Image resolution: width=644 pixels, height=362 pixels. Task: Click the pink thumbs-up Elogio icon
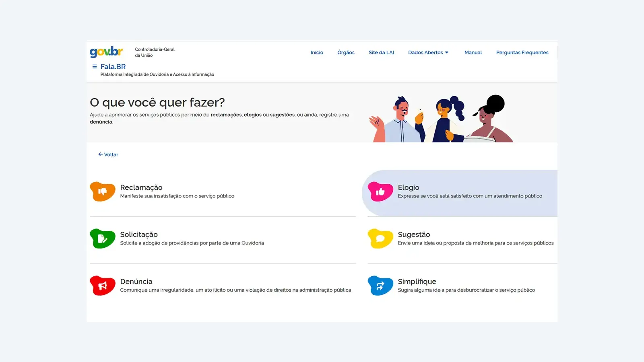(380, 191)
